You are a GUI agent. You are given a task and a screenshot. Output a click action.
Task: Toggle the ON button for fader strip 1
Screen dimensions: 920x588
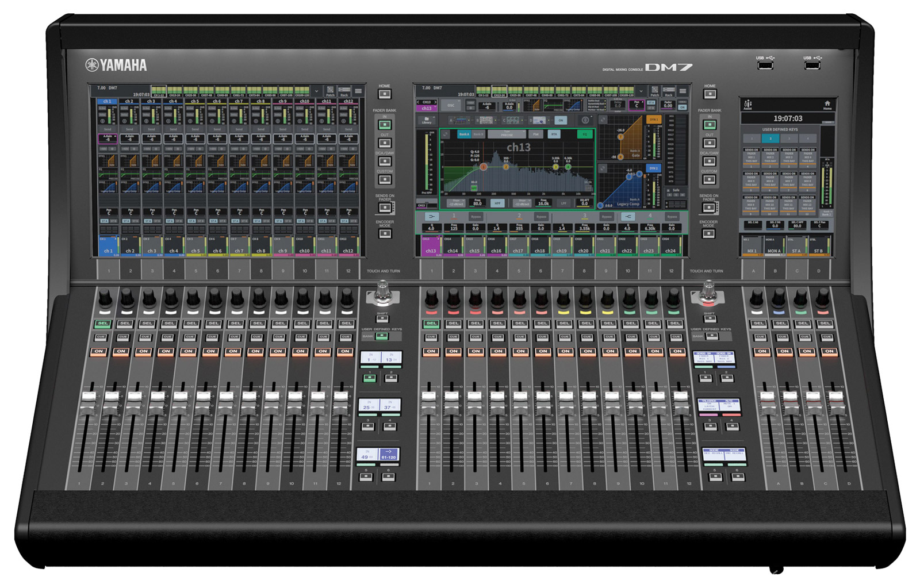tap(99, 351)
